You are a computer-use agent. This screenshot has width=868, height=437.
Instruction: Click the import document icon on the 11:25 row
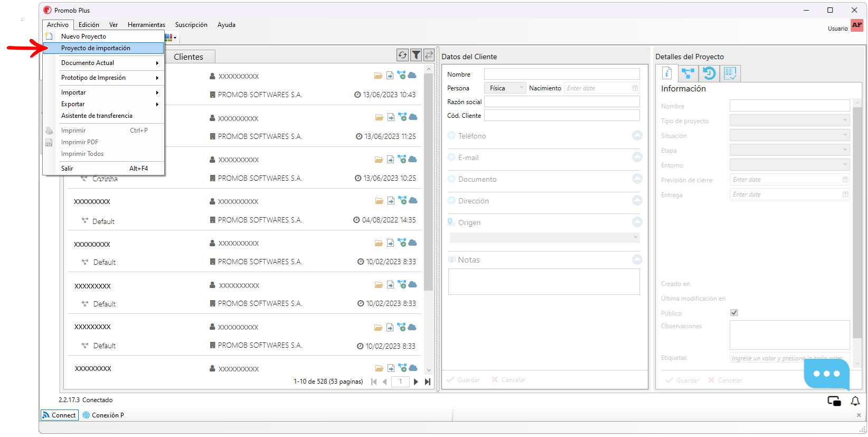point(391,117)
